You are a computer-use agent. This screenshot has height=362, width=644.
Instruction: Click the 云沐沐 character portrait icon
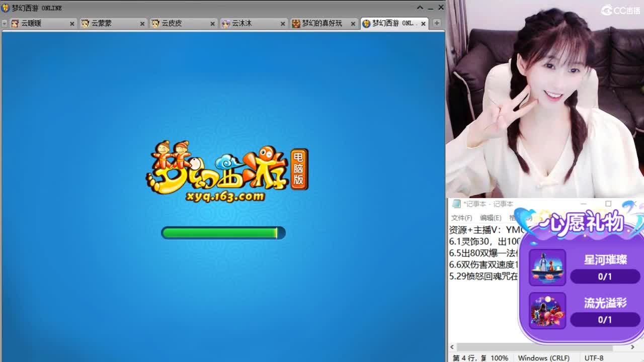point(226,23)
